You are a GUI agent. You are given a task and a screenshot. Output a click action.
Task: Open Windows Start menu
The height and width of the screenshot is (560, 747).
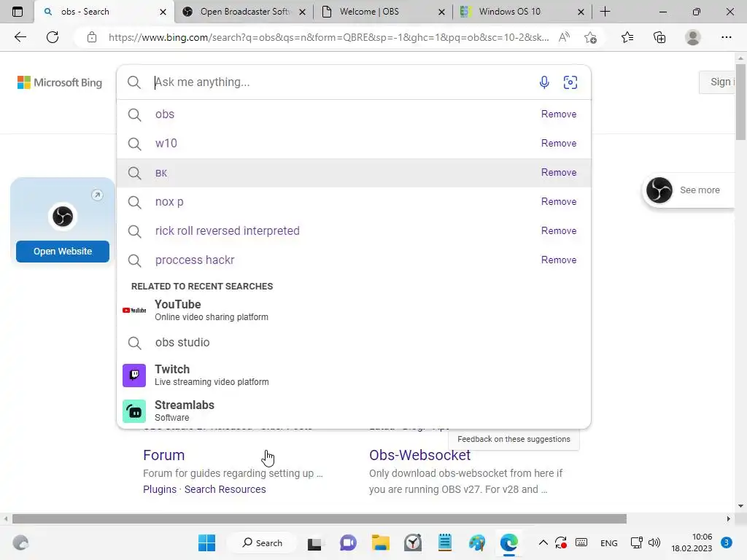[206, 542]
